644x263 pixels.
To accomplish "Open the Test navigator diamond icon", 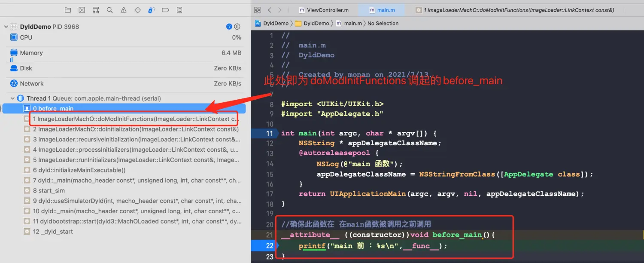I will pos(137,10).
